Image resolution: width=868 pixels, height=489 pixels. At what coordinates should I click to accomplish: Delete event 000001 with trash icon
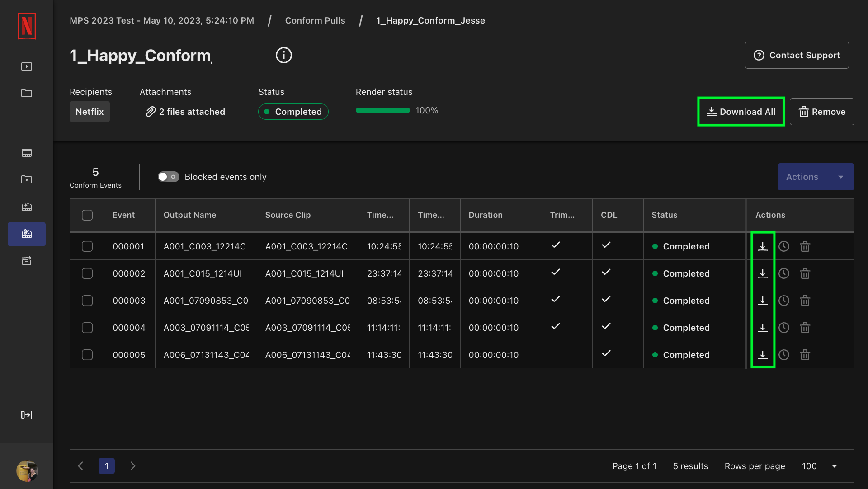805,246
